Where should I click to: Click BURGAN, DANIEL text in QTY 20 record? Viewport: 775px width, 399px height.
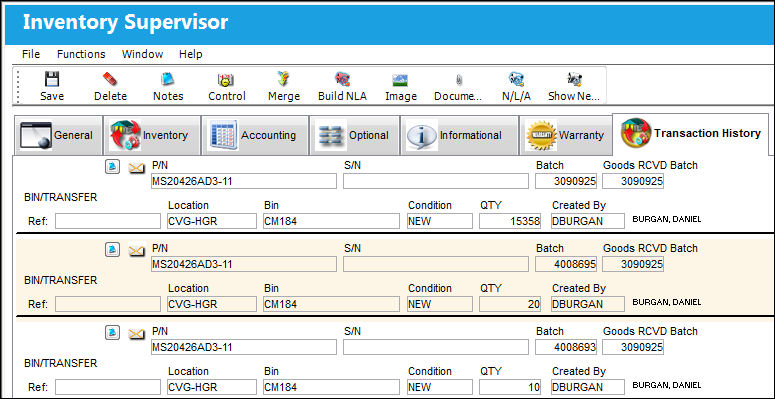(666, 302)
